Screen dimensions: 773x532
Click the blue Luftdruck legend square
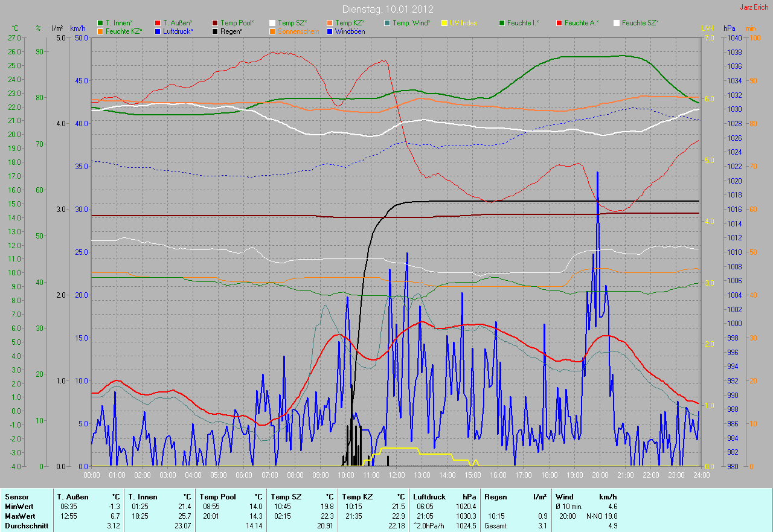(158, 31)
